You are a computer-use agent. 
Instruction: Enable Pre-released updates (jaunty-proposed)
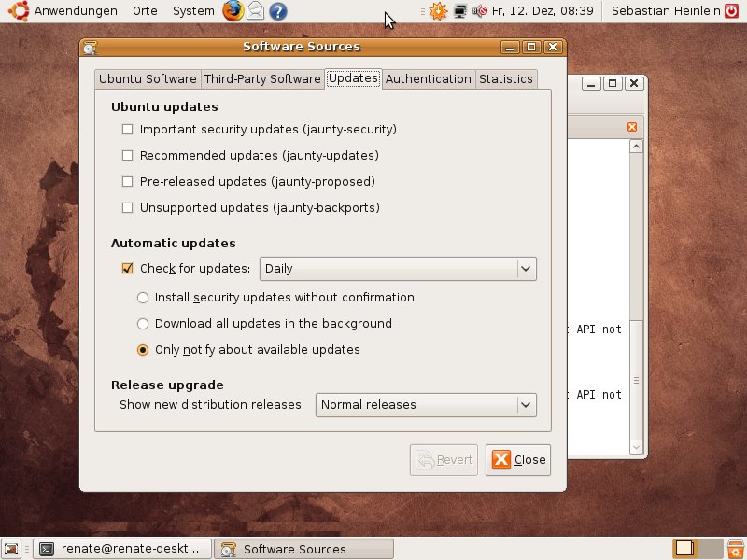[127, 181]
